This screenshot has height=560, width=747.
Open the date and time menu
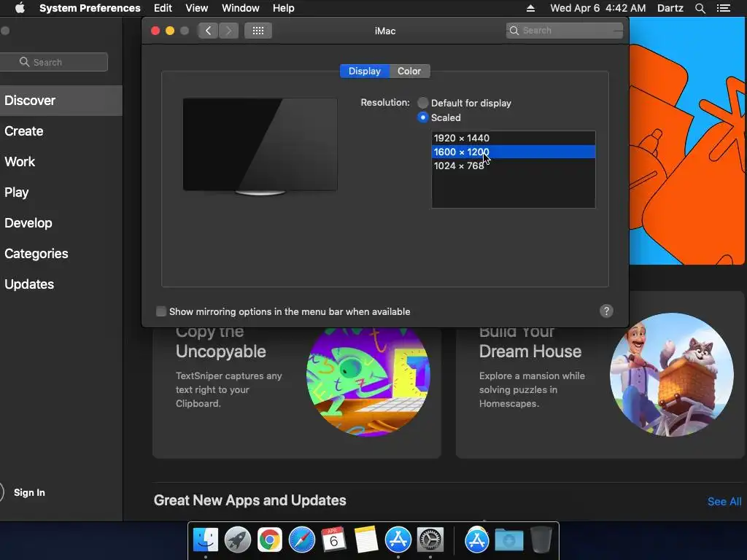click(598, 8)
